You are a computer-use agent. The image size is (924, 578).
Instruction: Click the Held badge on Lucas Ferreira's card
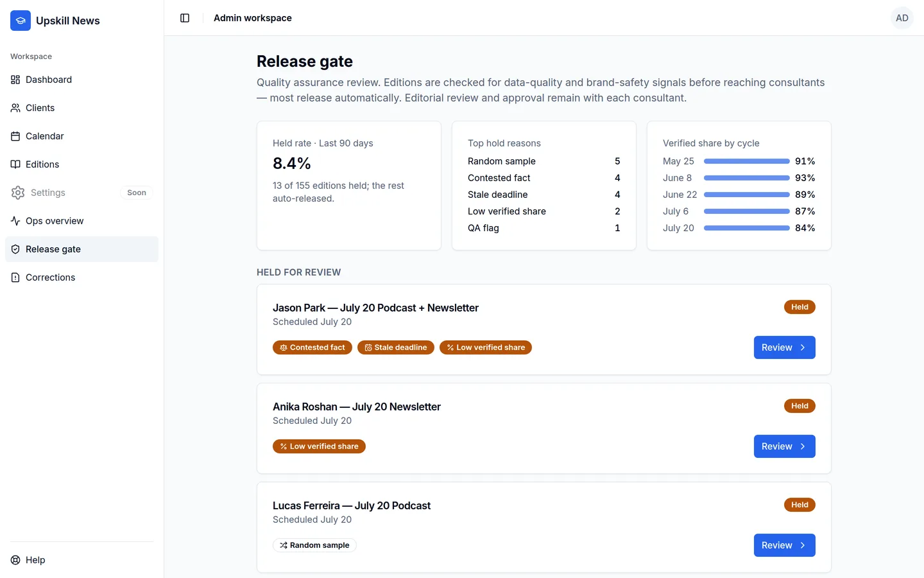coord(800,505)
